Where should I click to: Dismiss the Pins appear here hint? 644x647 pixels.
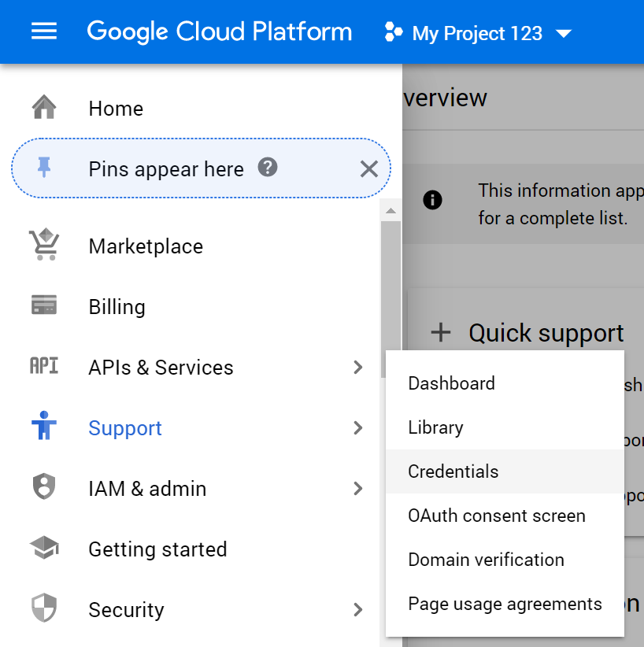tap(368, 168)
